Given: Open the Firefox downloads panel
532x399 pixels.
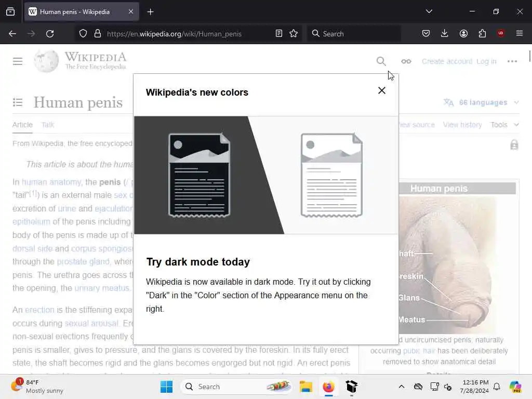Looking at the screenshot, I should tap(445, 33).
